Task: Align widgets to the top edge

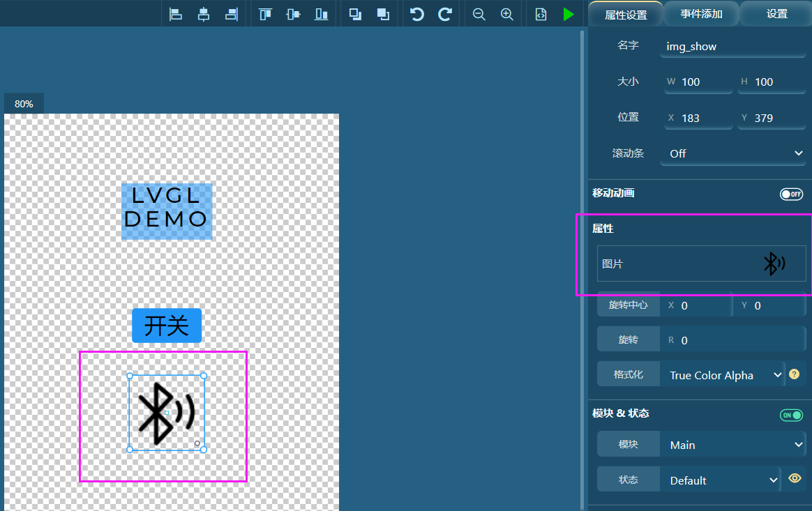Action: pos(265,14)
